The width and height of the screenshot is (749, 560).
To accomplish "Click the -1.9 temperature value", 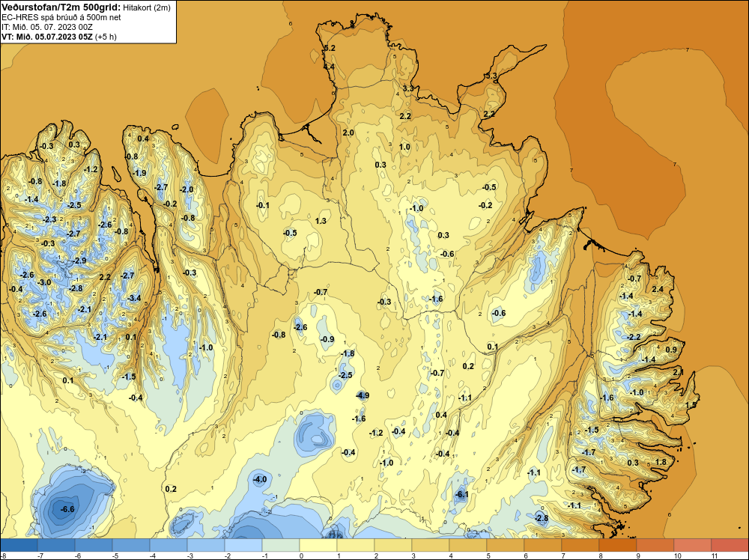I will [139, 173].
